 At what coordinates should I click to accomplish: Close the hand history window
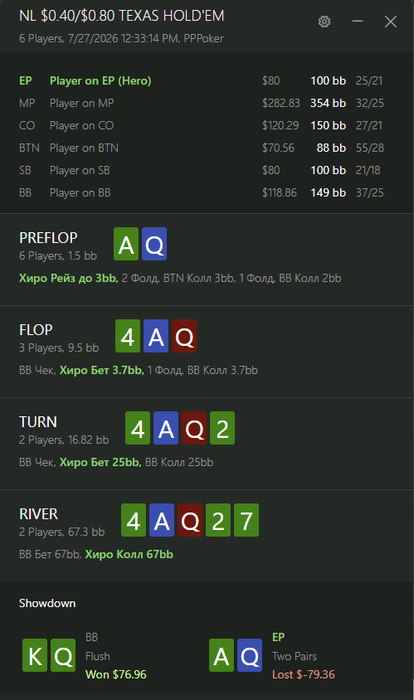click(390, 21)
